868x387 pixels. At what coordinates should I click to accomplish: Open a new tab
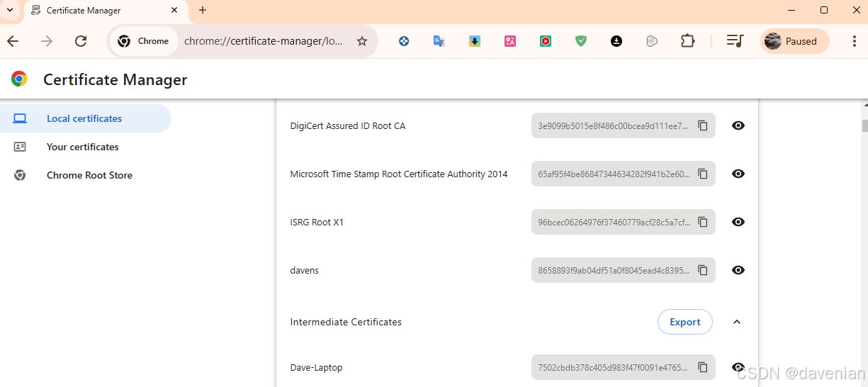[x=203, y=10]
